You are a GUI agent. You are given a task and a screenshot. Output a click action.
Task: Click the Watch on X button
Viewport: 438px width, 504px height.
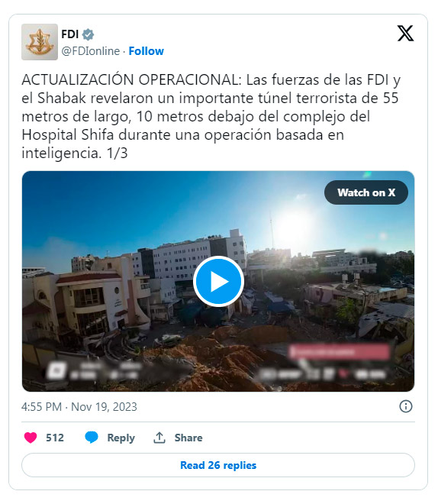(366, 192)
